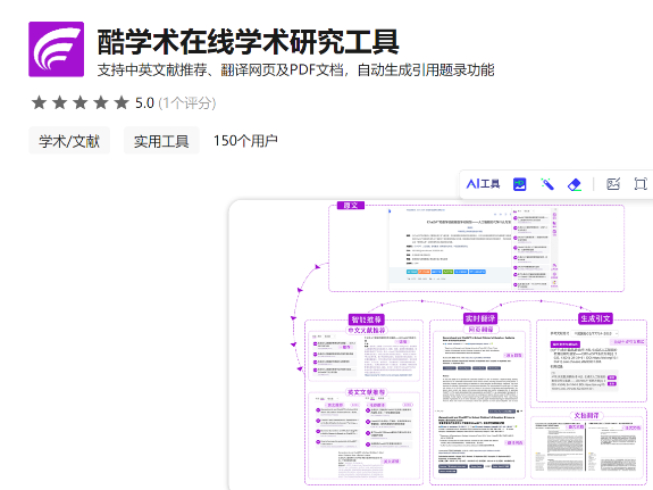The width and height of the screenshot is (653, 490).
Task: Select the eraser tool icon
Action: 575,184
